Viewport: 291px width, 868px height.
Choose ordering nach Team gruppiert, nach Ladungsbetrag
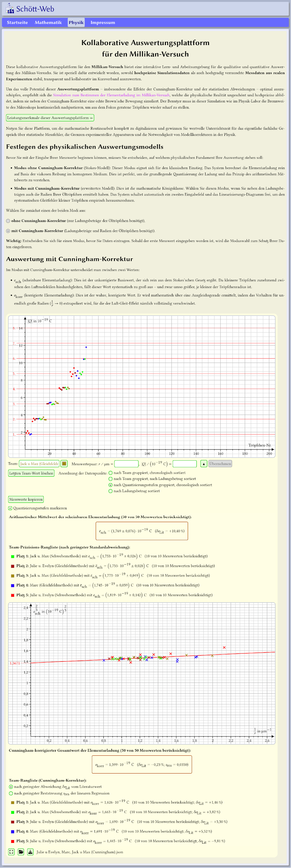[111, 479]
